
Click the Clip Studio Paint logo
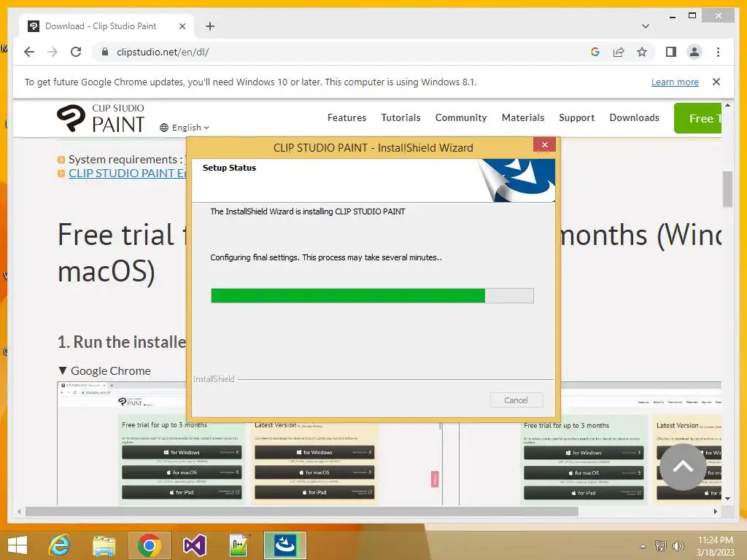point(101,118)
